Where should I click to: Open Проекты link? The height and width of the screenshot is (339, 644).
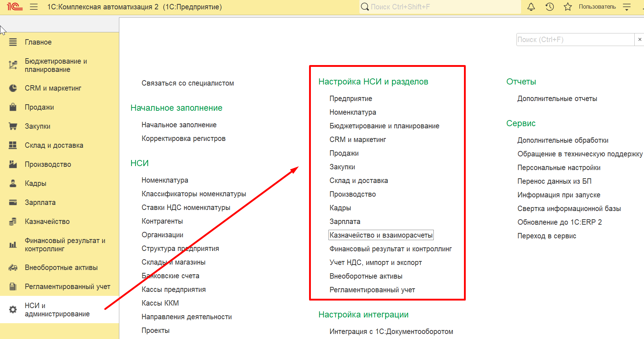click(155, 330)
